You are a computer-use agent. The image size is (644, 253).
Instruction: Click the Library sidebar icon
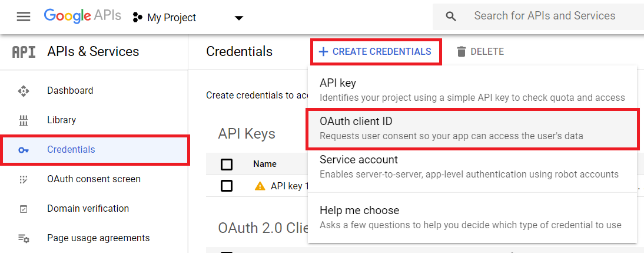coord(24,120)
